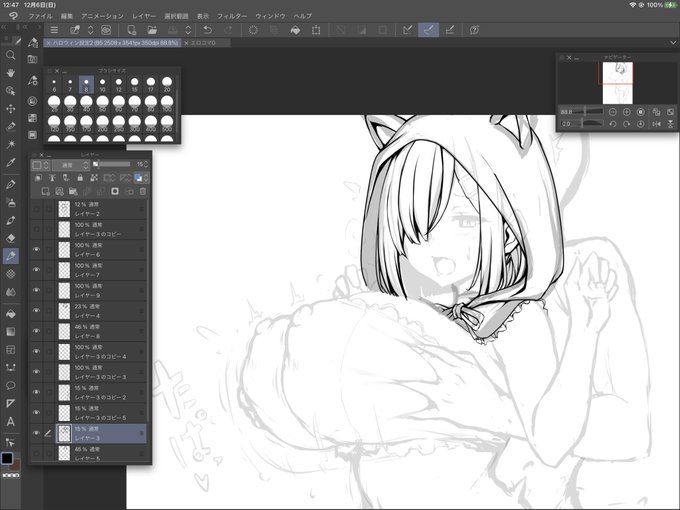The height and width of the screenshot is (510, 680).
Task: Expand the canvas tab overflow chevron
Action: coord(673,43)
